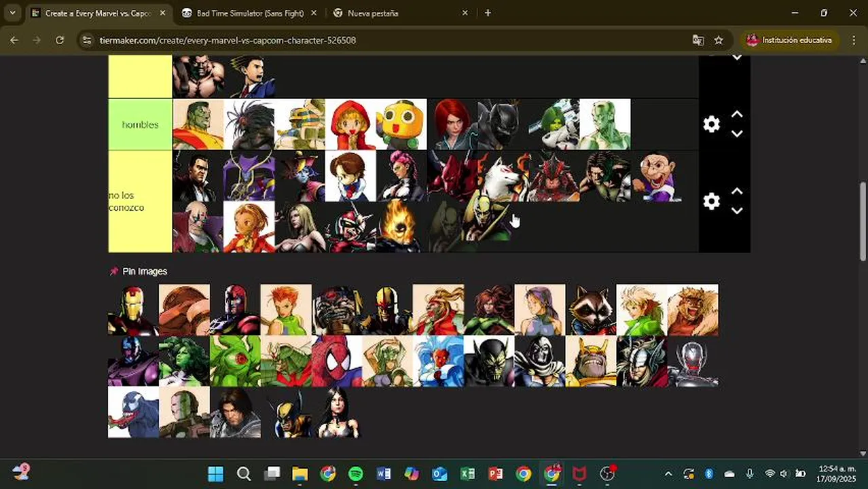The width and height of the screenshot is (868, 489).
Task: Pick the Ultron character image
Action: tap(693, 361)
